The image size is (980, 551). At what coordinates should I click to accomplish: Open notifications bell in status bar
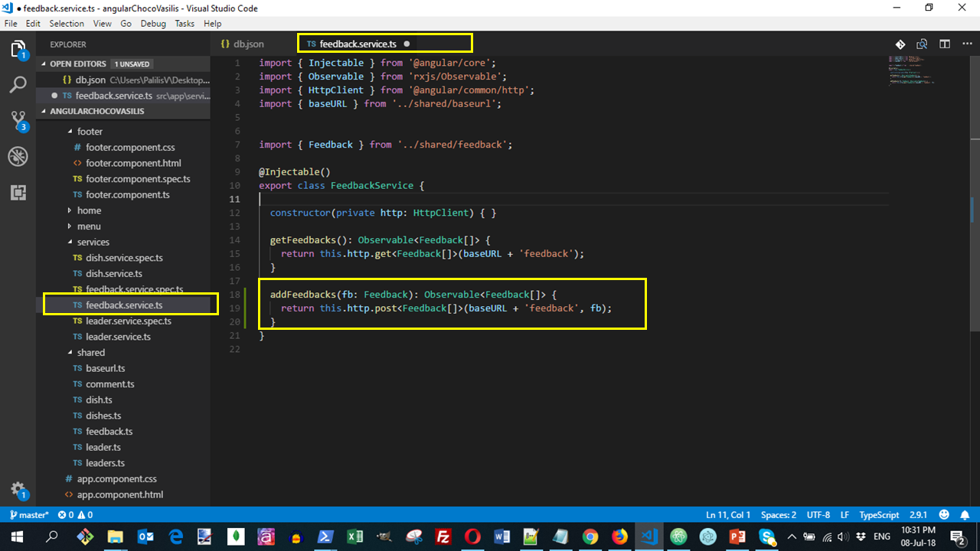(x=966, y=515)
